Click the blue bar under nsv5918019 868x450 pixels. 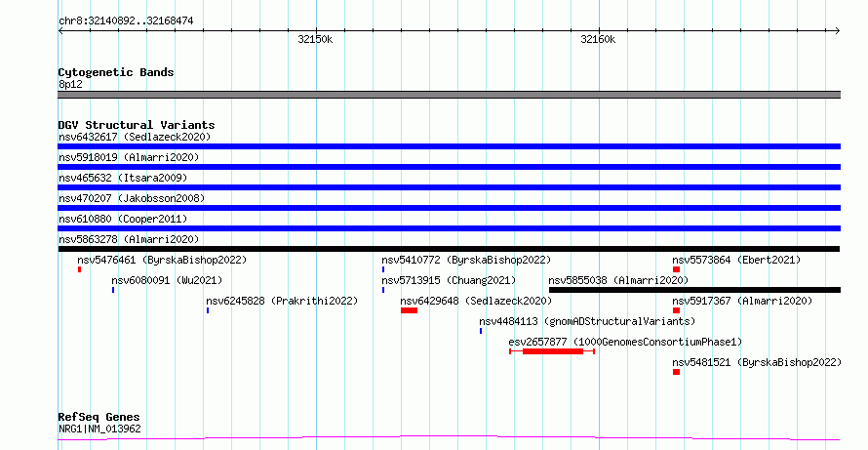(449, 167)
